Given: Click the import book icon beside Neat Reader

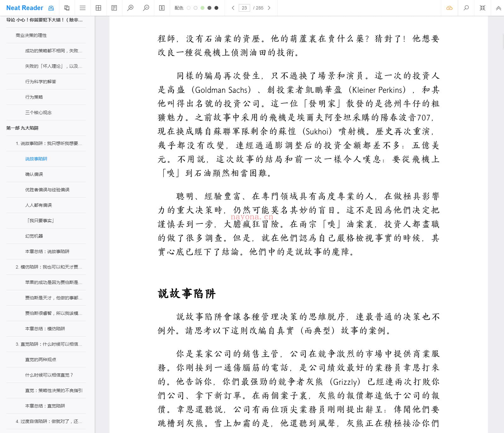Looking at the screenshot, I should 51,8.
